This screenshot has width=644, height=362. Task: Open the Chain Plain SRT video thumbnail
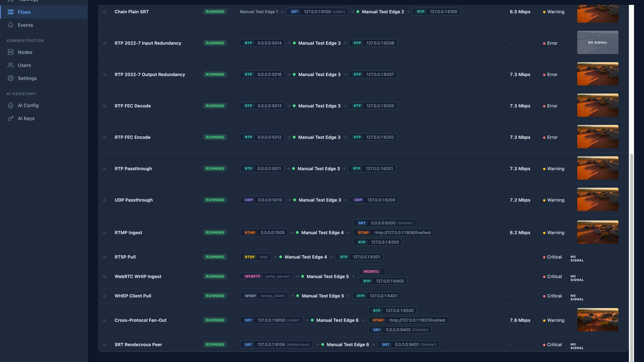click(598, 14)
